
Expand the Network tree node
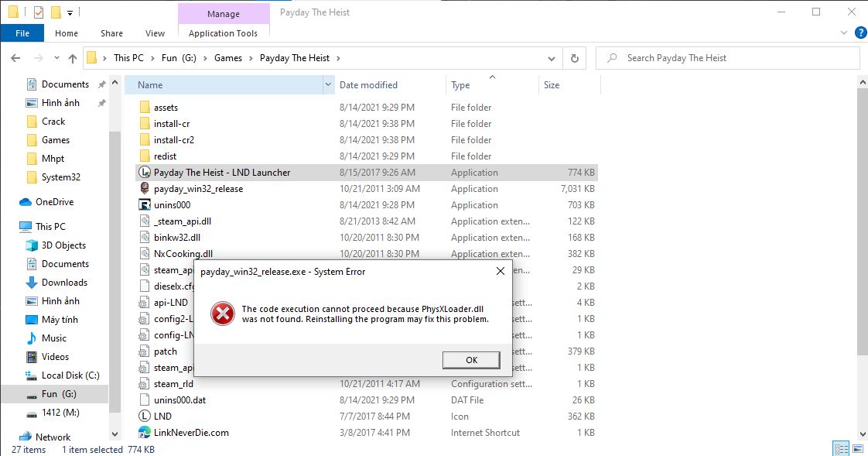[10, 437]
